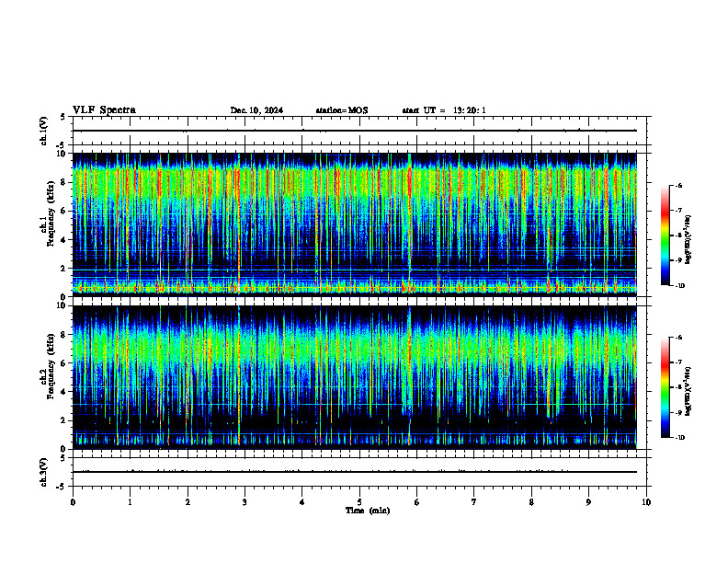Click the "4" tick on the time axis
Viewport: 728px width, 563px height.
coord(302,502)
